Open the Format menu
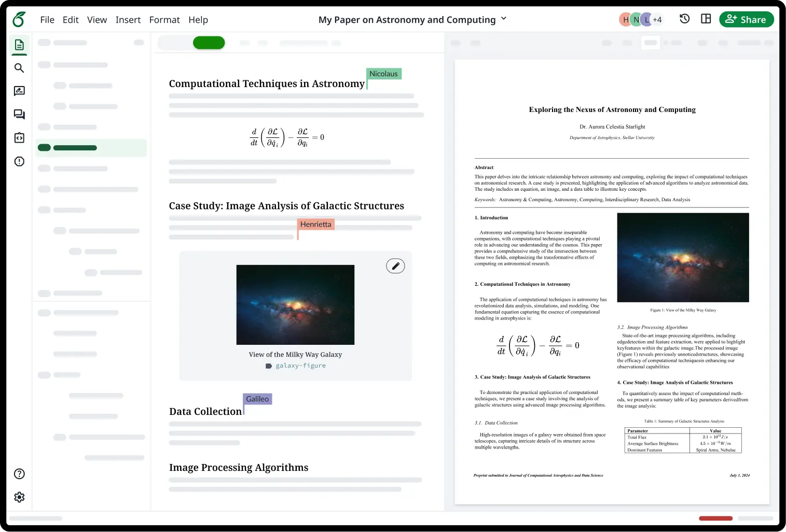 (164, 20)
